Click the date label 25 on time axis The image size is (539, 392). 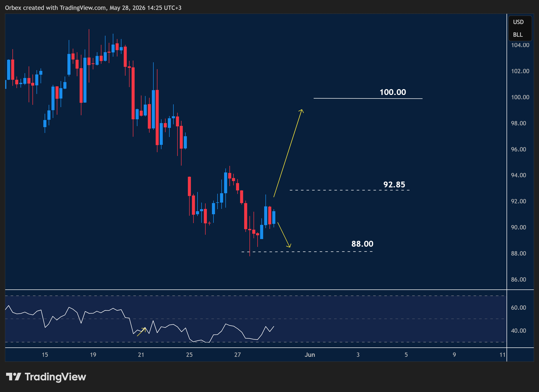point(189,355)
